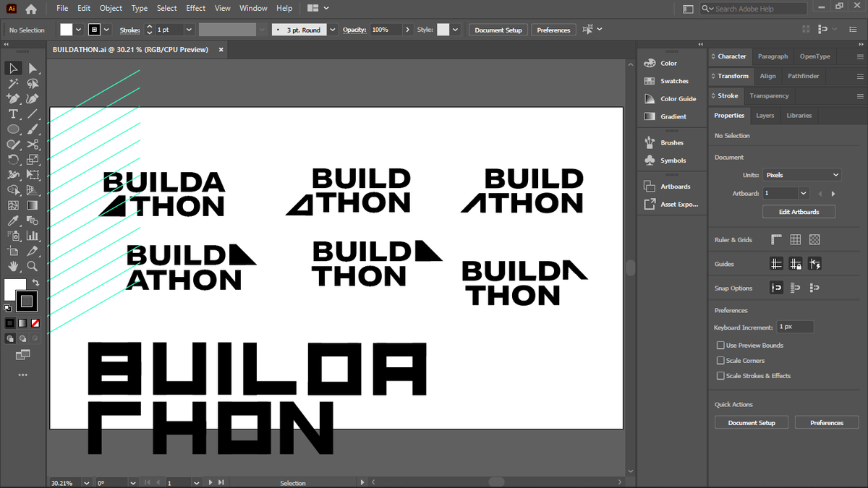Select the Column Graph tool

[x=33, y=236]
